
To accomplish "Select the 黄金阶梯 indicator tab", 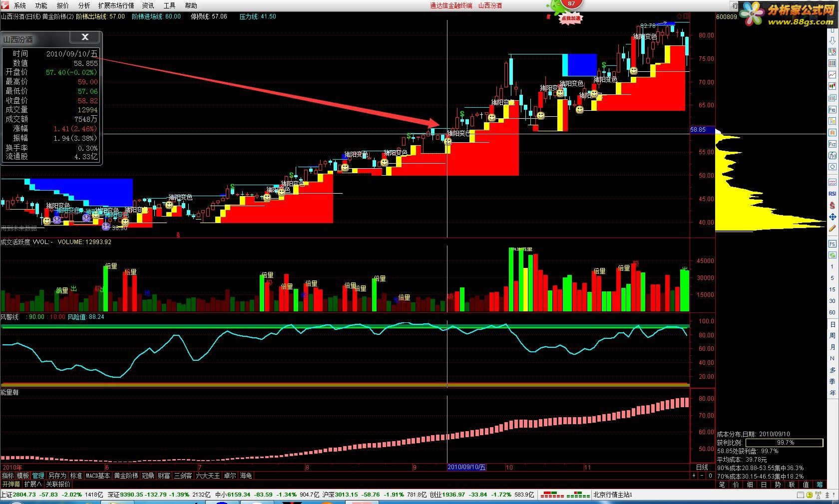I will (126, 476).
